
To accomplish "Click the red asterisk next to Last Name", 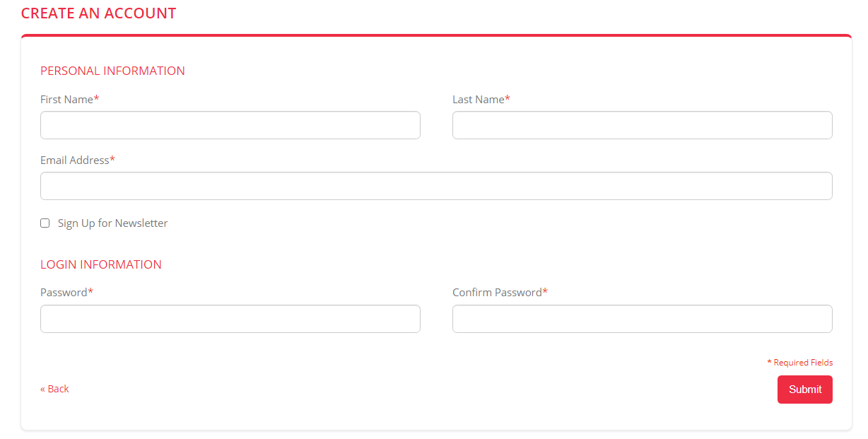I will (x=508, y=99).
